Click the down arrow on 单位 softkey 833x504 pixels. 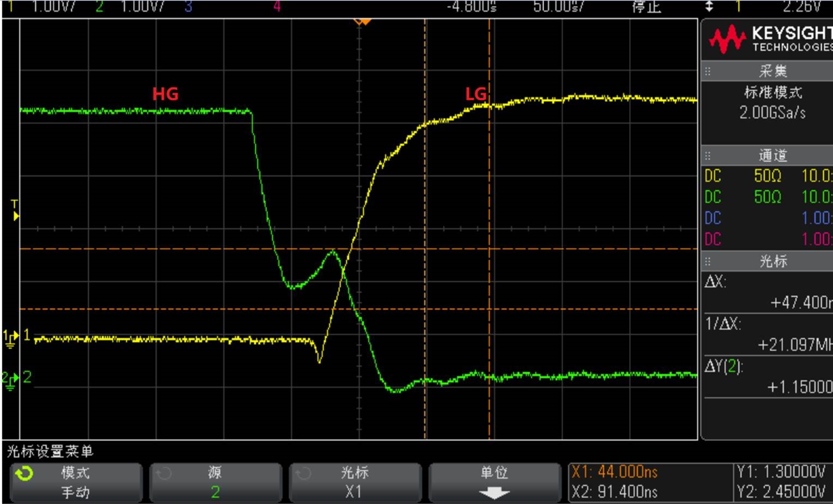[494, 493]
